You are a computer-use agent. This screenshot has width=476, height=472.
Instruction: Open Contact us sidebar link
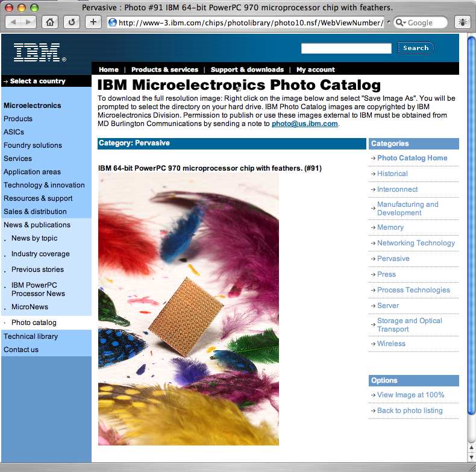click(21, 350)
